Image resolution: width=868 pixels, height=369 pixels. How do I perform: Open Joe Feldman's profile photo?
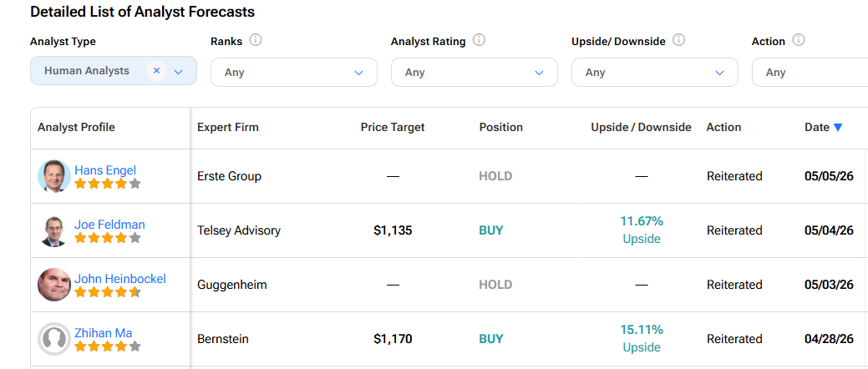point(54,230)
